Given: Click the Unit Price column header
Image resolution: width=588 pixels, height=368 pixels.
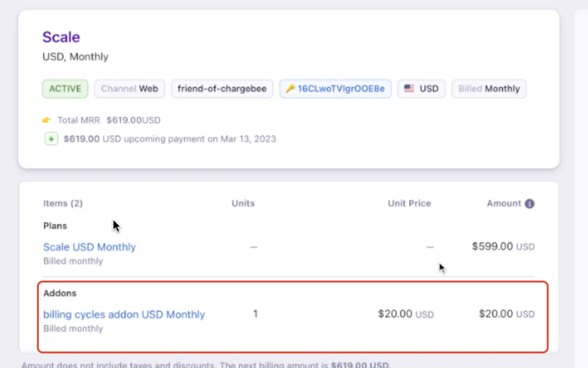Looking at the screenshot, I should [409, 203].
